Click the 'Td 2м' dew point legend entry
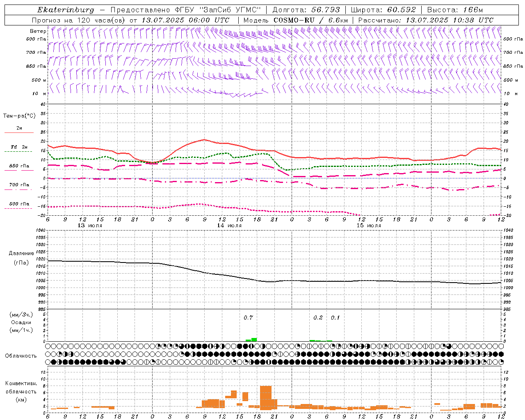The width and height of the screenshot is (525, 420). 19,147
